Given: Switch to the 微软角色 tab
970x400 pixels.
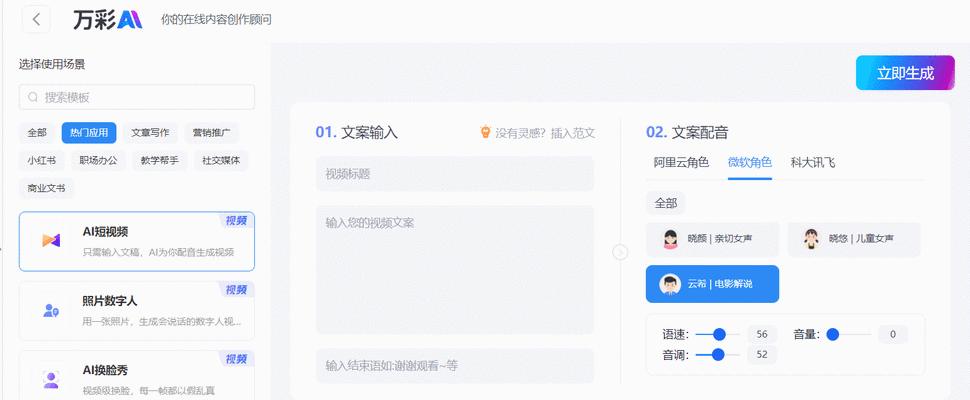Looking at the screenshot, I should point(750,163).
